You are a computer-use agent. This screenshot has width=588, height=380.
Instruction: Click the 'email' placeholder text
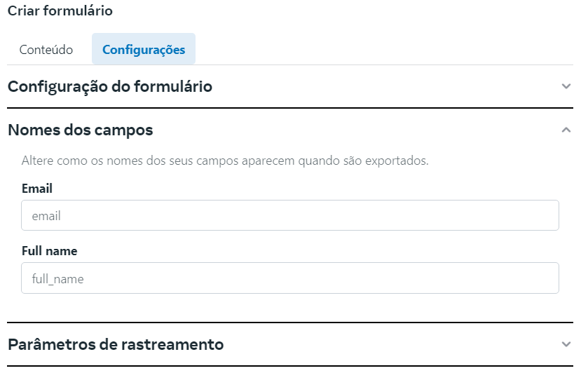tap(46, 217)
